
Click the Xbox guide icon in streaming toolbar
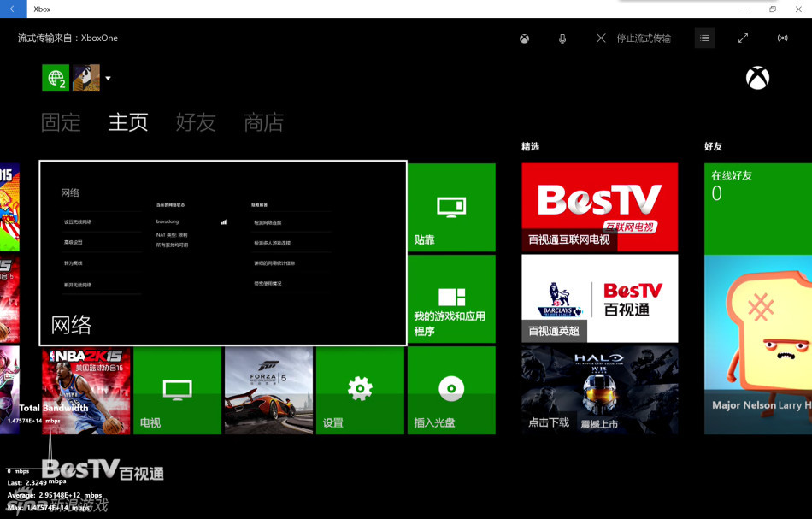pyautogui.click(x=524, y=38)
